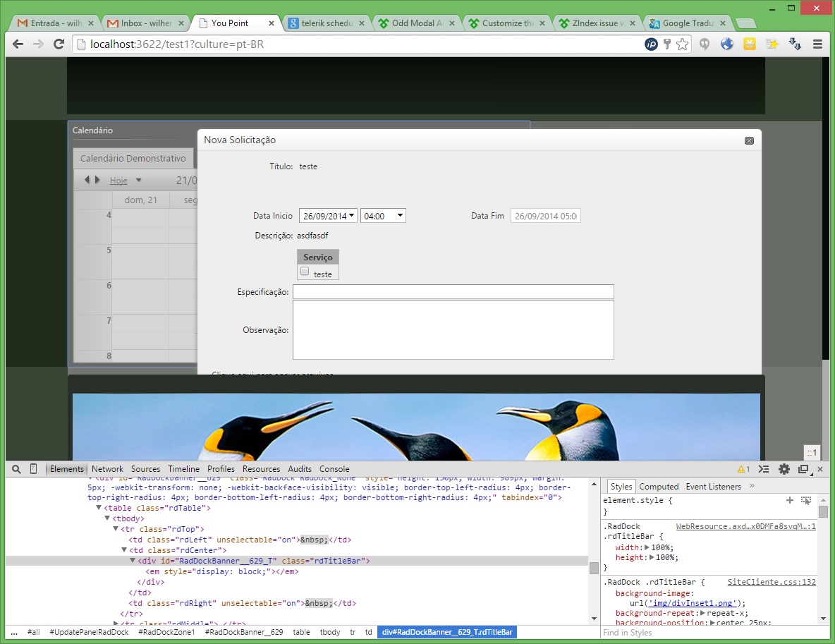This screenshot has height=644, width=835.
Task: Add a new style rule with plus icon
Action: (790, 500)
